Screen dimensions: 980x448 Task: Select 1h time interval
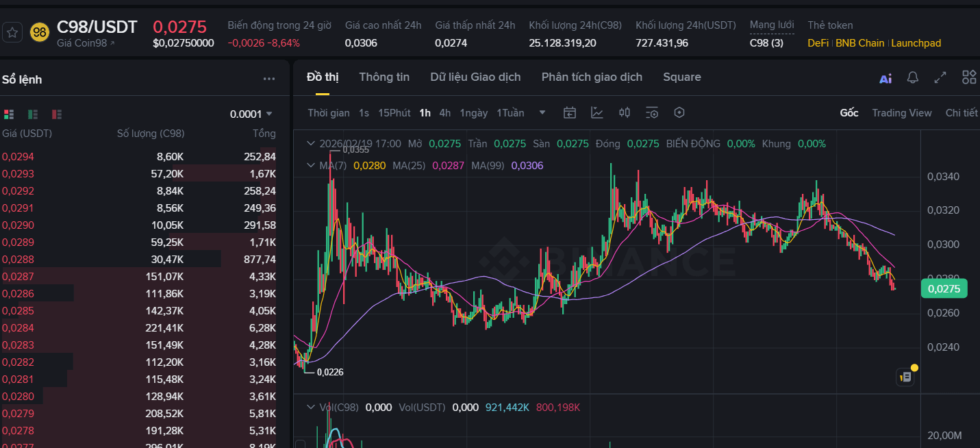coord(425,113)
